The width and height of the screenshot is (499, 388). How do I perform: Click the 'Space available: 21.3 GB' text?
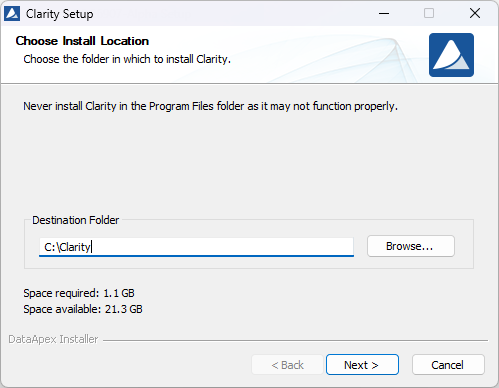(x=83, y=309)
